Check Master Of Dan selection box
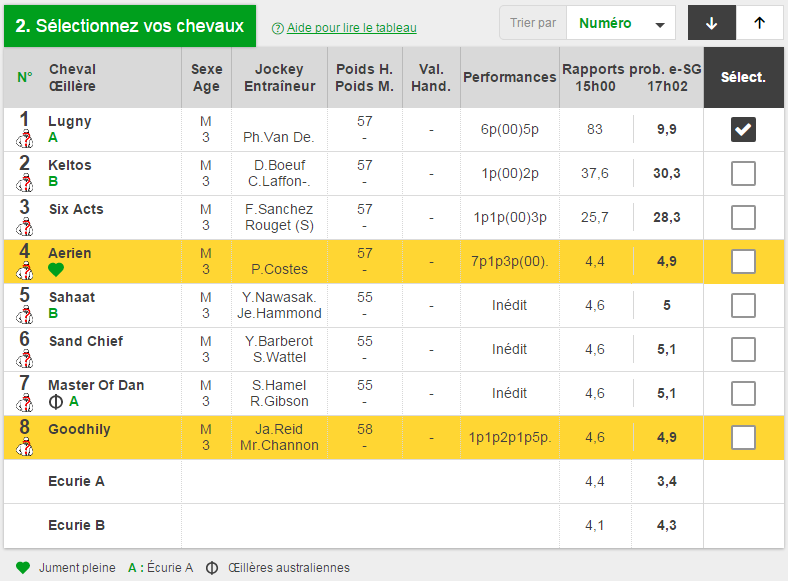The width and height of the screenshot is (788, 581). tap(743, 394)
